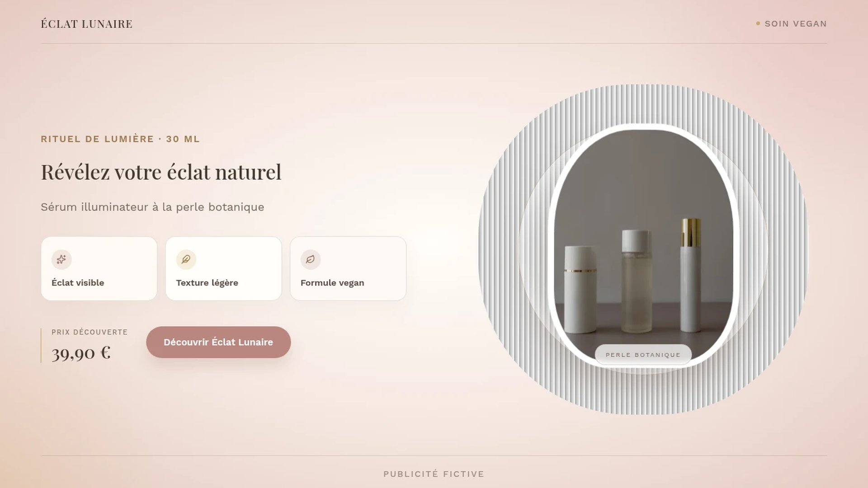This screenshot has width=868, height=488.
Task: Open the Découvrir Éclat Lunaire button
Action: tap(218, 342)
